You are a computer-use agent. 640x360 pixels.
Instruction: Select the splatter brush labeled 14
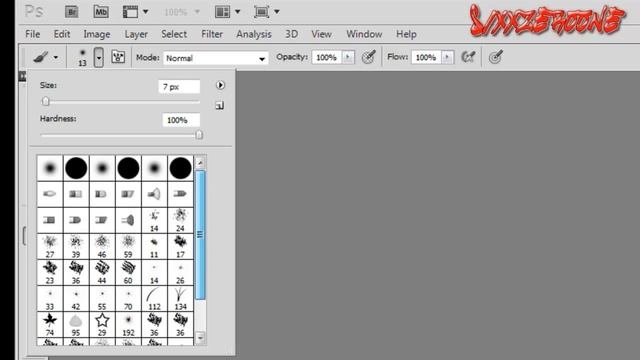point(154,220)
